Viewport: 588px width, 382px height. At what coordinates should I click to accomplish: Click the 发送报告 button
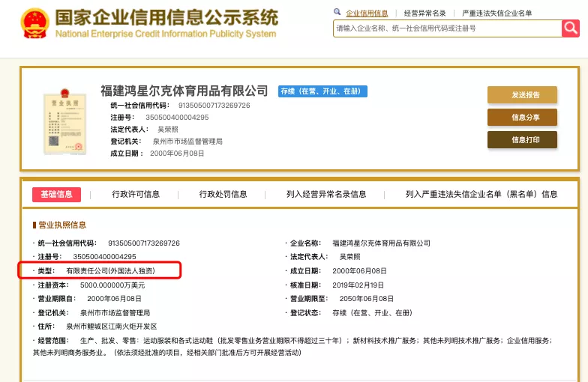(522, 94)
